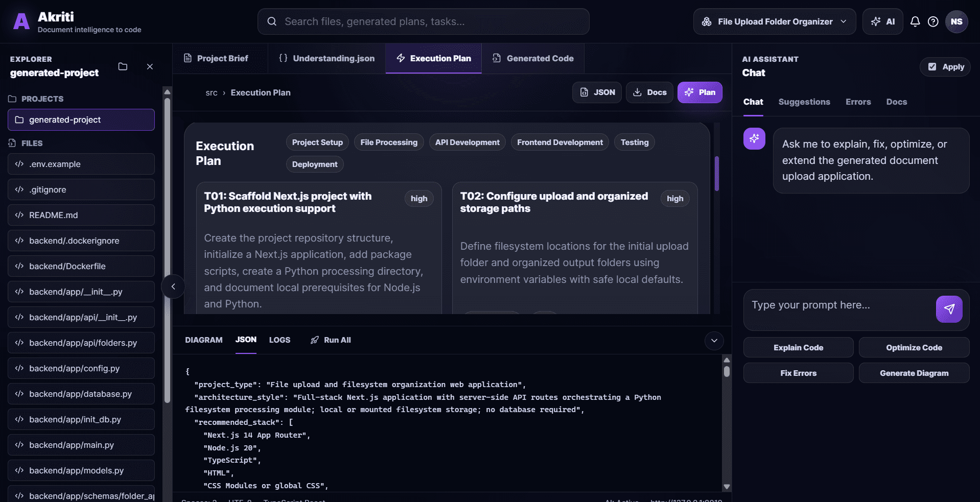Collapse the bottom panel with chevron
The image size is (980, 502).
pos(714,341)
